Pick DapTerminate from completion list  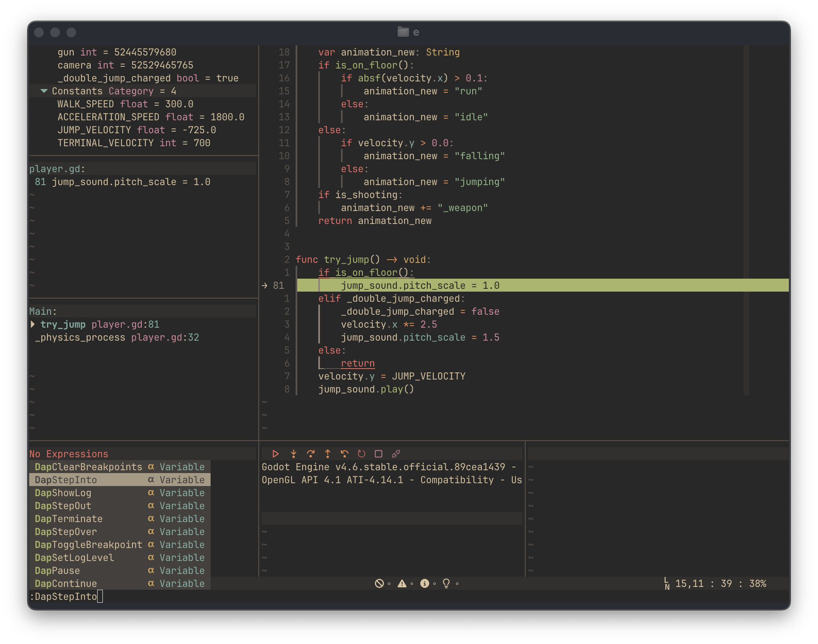pos(120,518)
